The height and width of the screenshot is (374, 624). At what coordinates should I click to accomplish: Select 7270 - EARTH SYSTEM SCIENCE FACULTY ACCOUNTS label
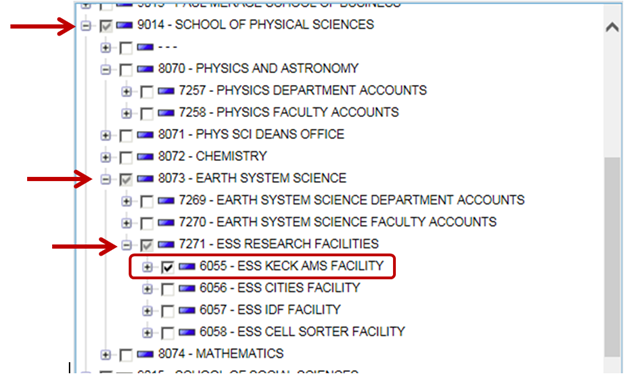click(337, 222)
